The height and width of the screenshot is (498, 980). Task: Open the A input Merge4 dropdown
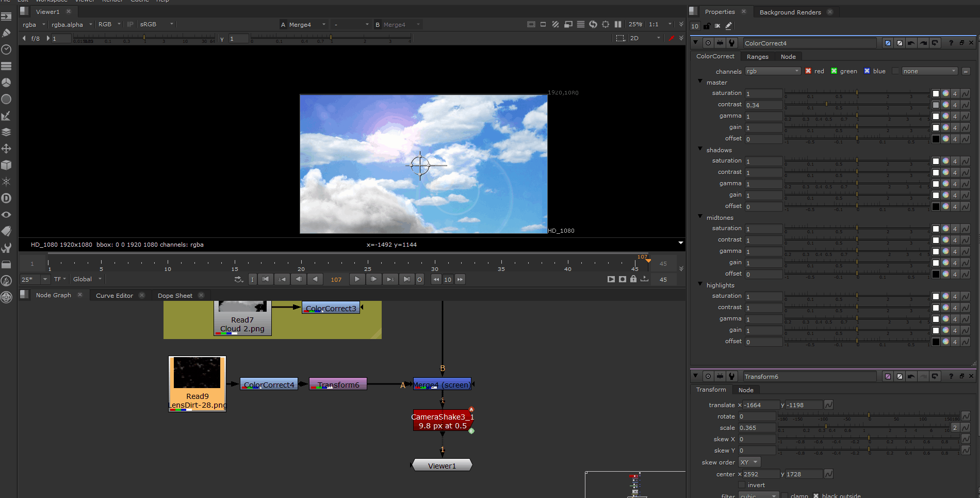[307, 24]
